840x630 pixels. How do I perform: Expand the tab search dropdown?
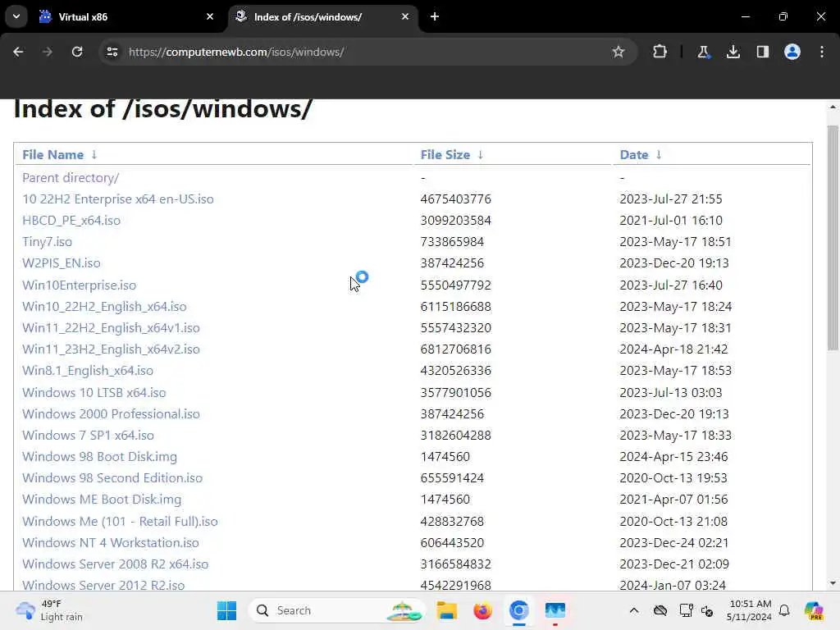(16, 16)
